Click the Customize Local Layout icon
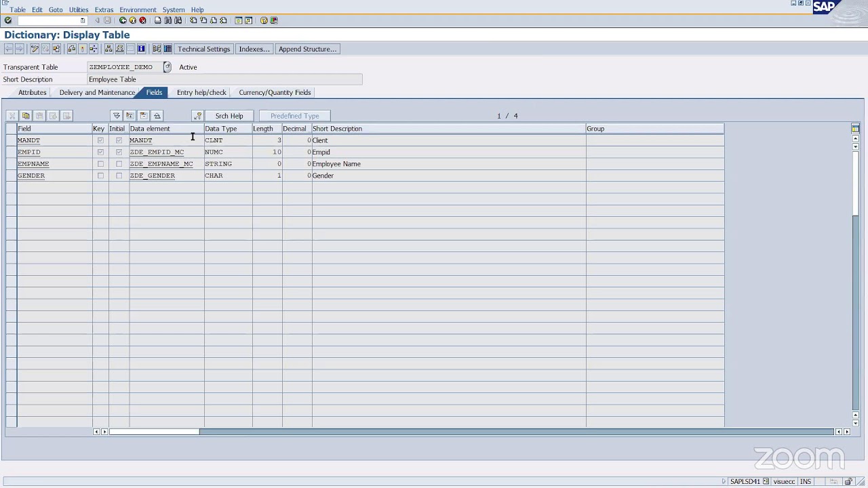The width and height of the screenshot is (868, 488). pyautogui.click(x=274, y=20)
